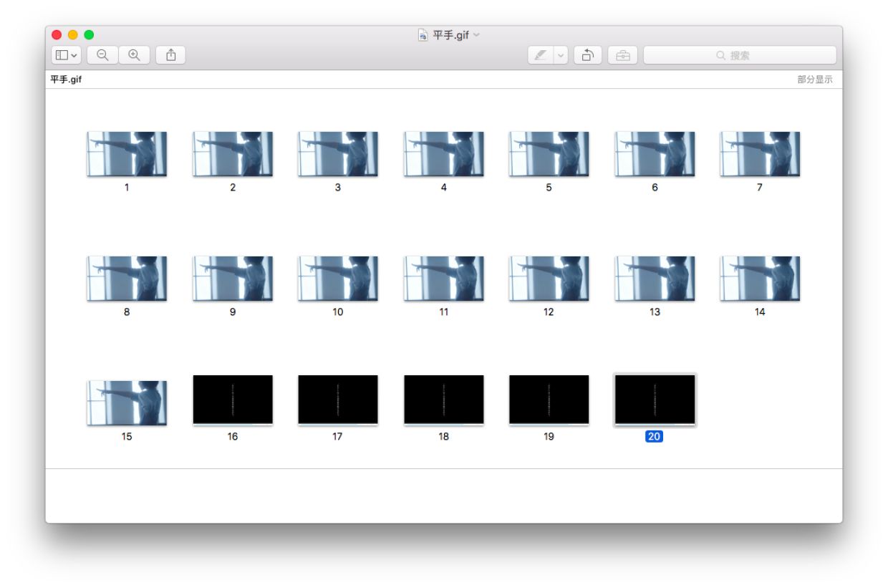Enter full screen with green button
Screen dimensions: 888x588
(89, 34)
